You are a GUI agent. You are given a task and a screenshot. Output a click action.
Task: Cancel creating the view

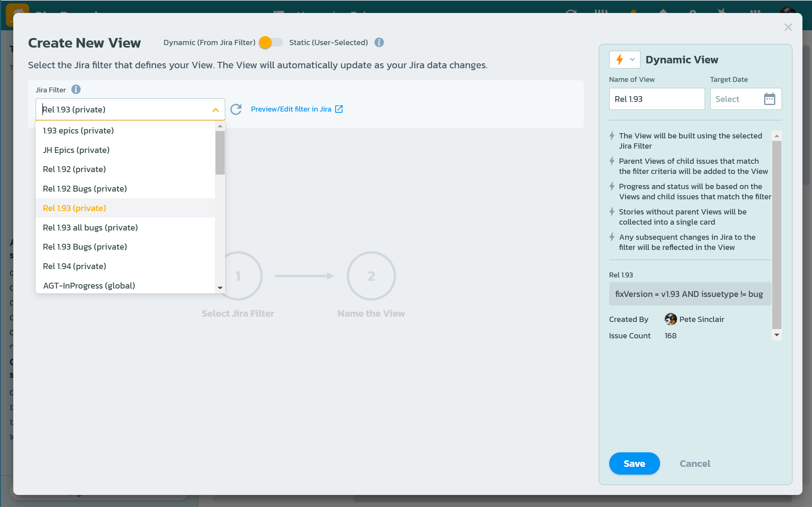[695, 463]
